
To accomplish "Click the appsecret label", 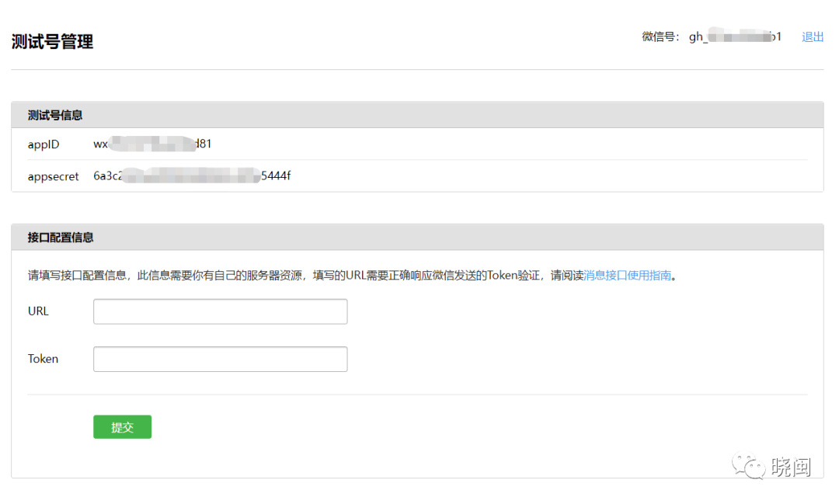I will [x=53, y=176].
